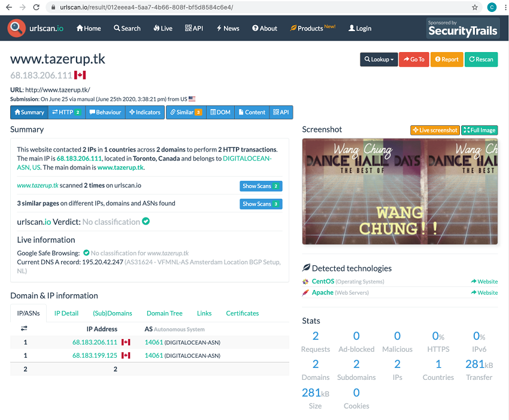Open the SecurityTrails sponsor banner
Image resolution: width=509 pixels, height=420 pixels.
(463, 28)
